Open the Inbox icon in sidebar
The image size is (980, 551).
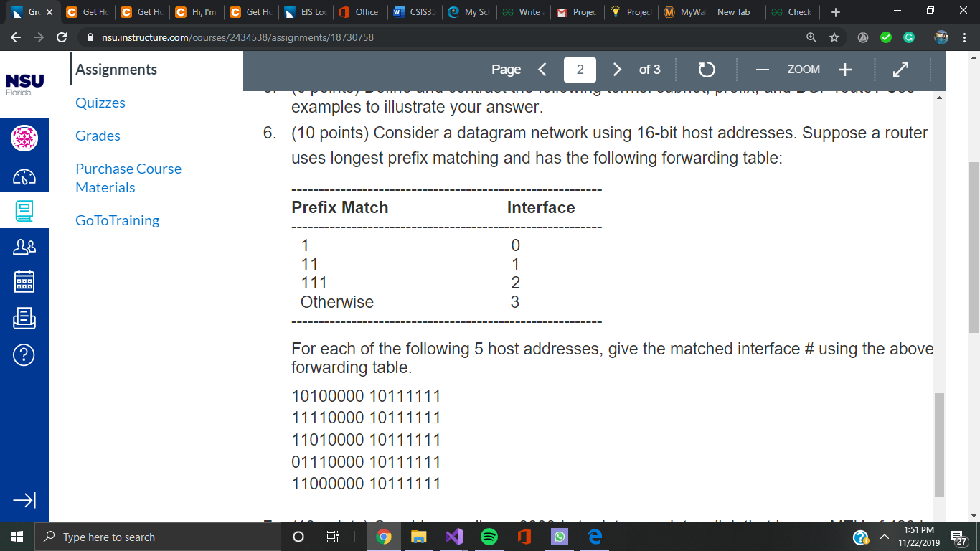[24, 319]
